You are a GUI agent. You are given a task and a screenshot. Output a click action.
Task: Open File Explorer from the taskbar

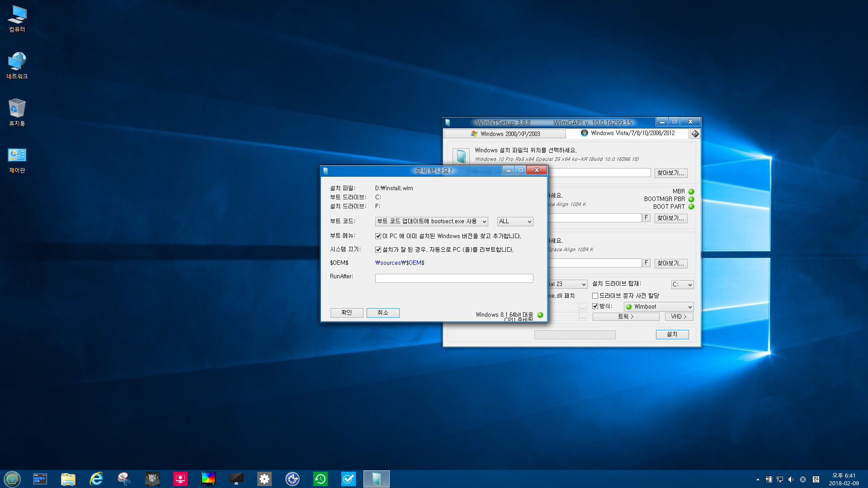click(x=68, y=479)
